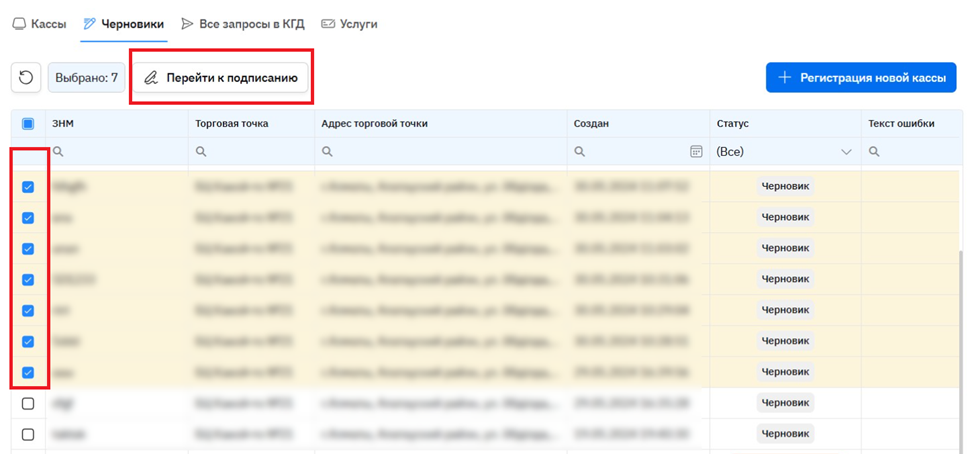Click search icon under Торговая точка column

(201, 152)
